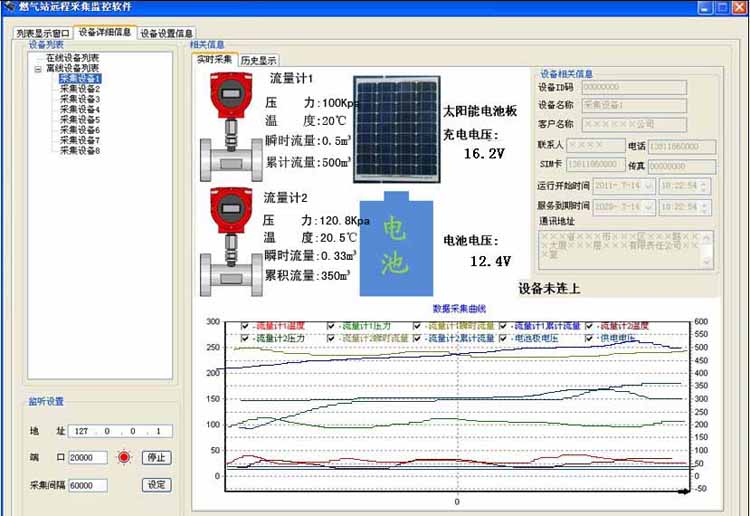
Task: Select 在线设备列表 in device tree
Action: [72, 58]
